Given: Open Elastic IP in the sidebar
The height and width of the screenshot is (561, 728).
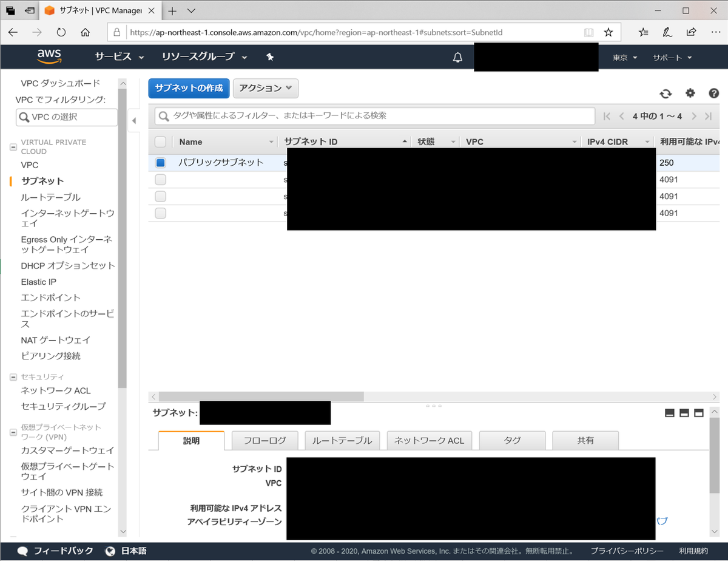Looking at the screenshot, I should click(38, 282).
